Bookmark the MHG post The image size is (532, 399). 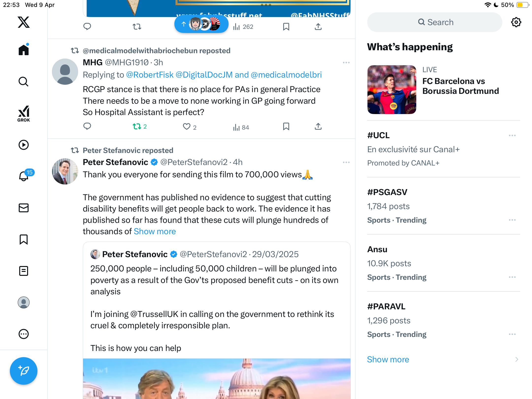286,127
